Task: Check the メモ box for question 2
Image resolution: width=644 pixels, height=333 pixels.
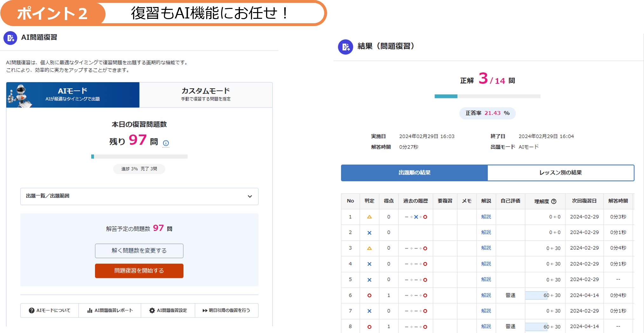Action: [x=467, y=232]
